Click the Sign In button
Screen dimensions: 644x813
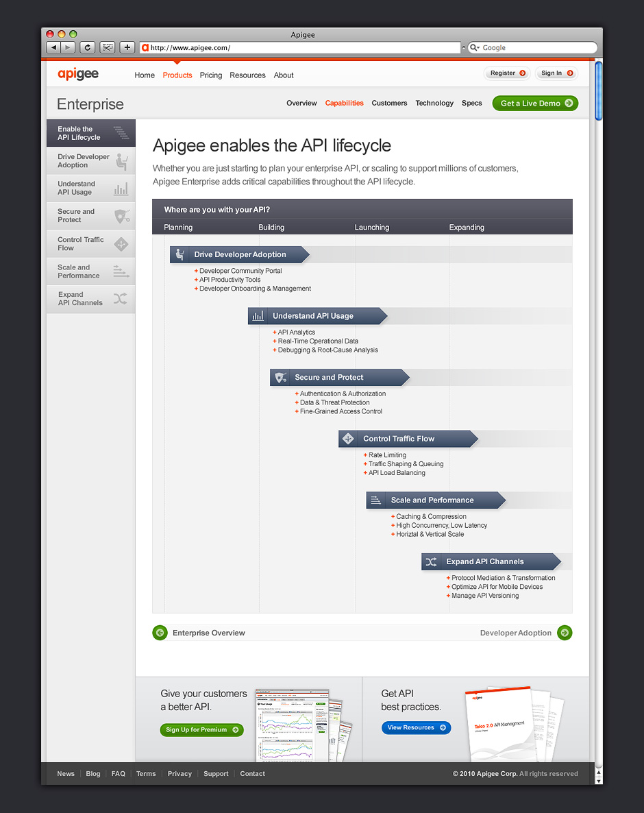pos(556,73)
